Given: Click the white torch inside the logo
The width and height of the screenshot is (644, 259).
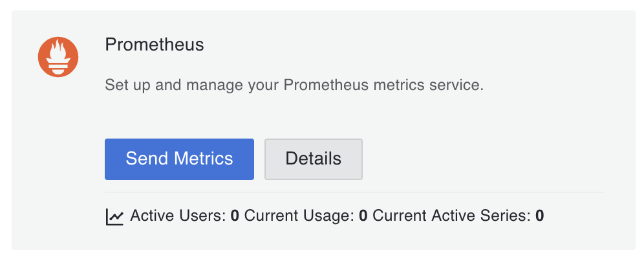Looking at the screenshot, I should [58, 57].
